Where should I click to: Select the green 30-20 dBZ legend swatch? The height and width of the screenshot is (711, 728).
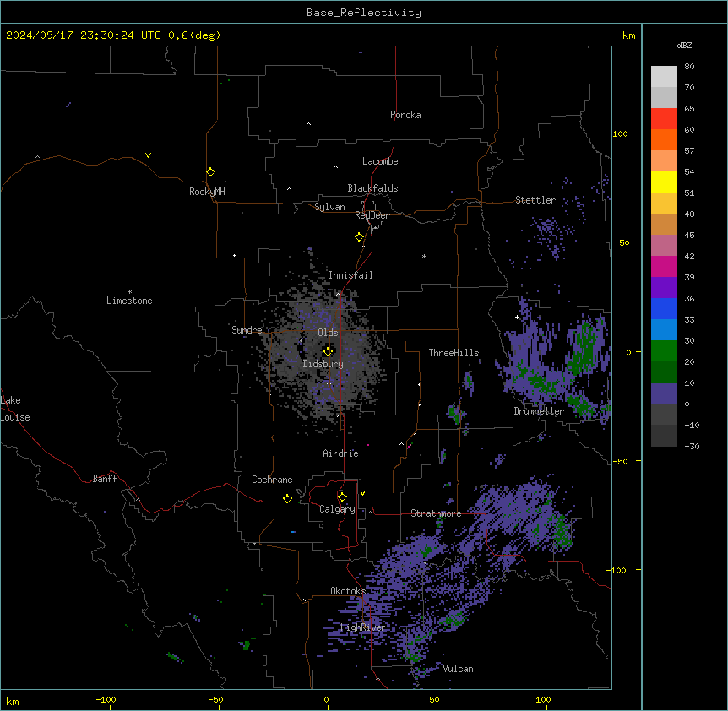click(x=664, y=351)
